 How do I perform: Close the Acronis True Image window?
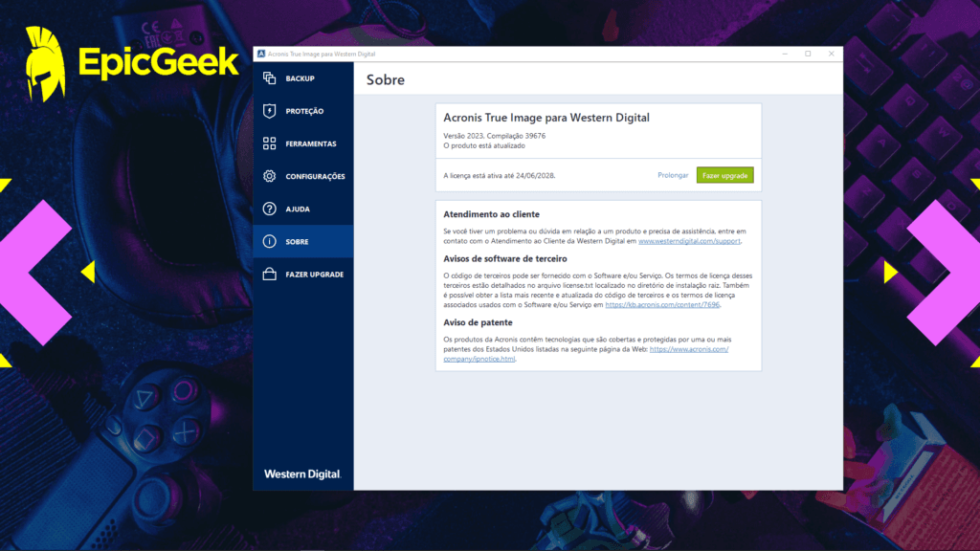[831, 54]
